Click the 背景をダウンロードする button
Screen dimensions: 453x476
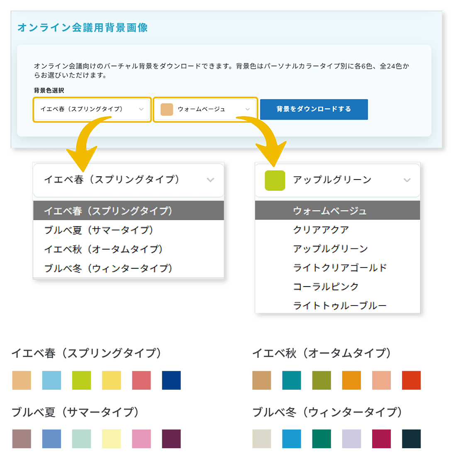[x=314, y=109]
